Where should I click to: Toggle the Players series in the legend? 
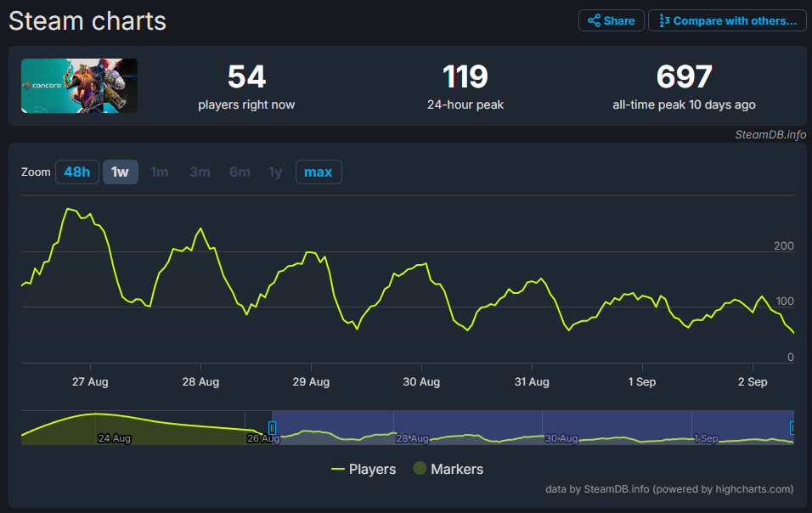pos(364,469)
